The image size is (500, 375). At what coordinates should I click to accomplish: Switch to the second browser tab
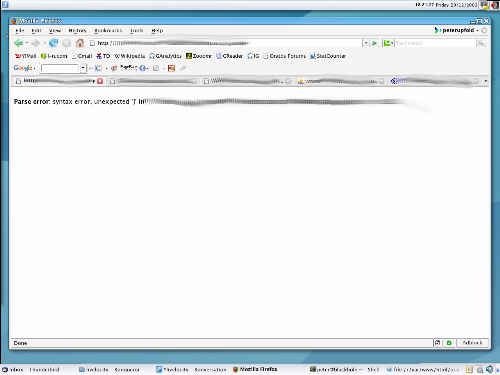point(153,81)
